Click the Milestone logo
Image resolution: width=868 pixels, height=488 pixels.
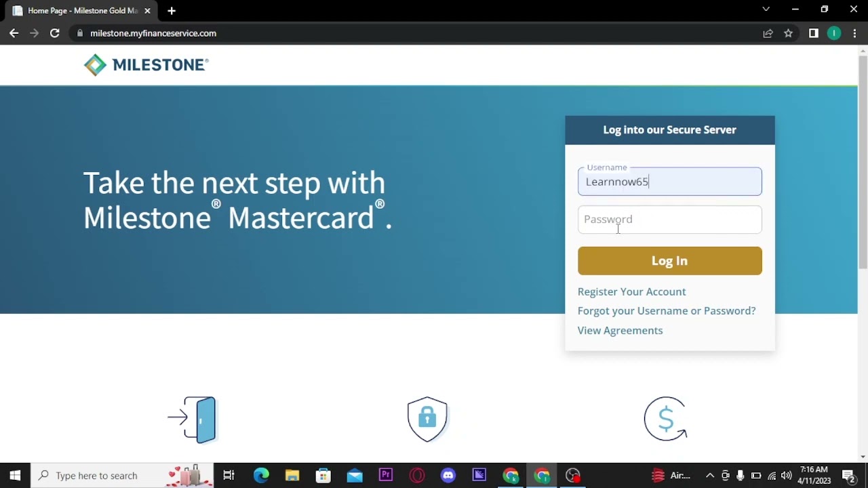(146, 64)
